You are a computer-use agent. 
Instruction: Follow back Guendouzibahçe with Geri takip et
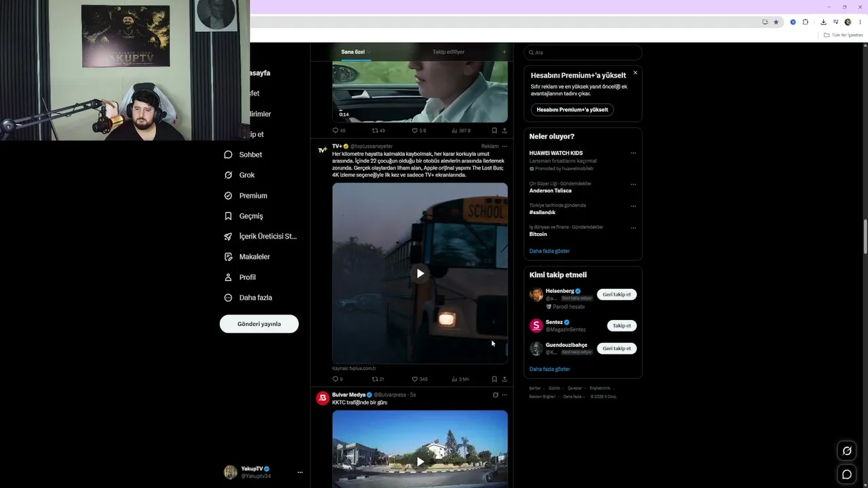pos(616,348)
